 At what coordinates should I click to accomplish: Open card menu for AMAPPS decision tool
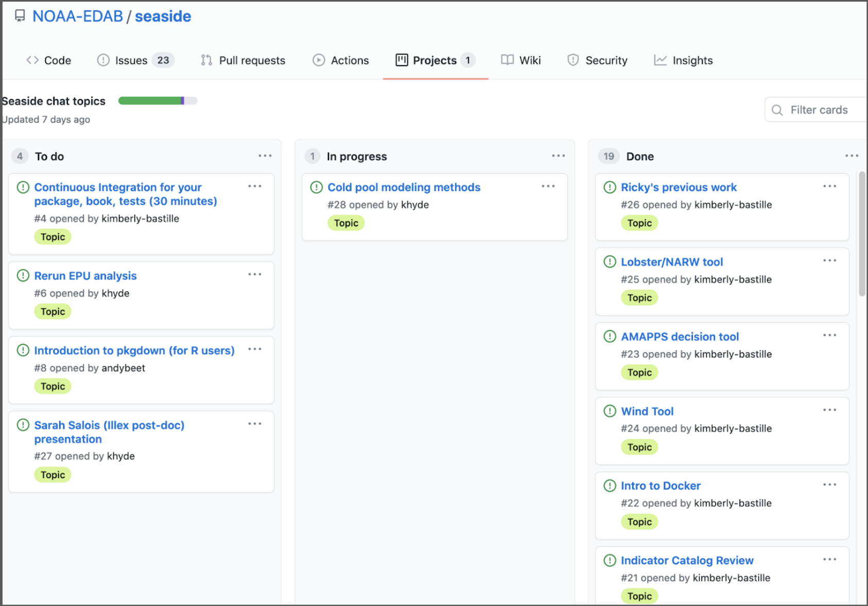(830, 335)
